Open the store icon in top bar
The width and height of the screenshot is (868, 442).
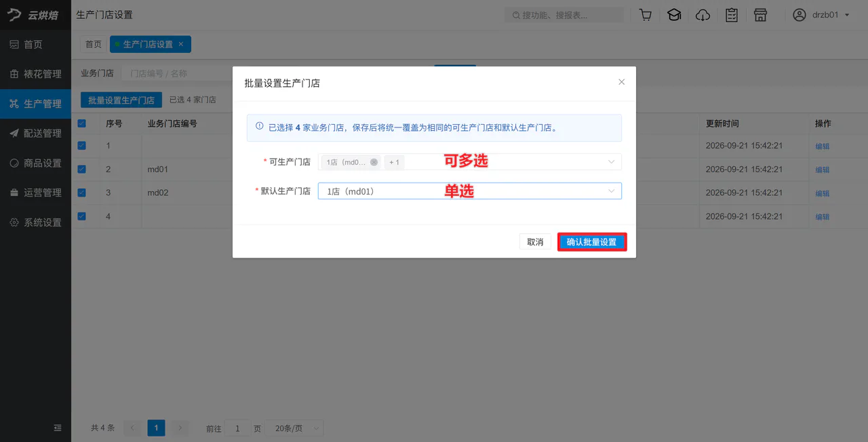tap(760, 15)
